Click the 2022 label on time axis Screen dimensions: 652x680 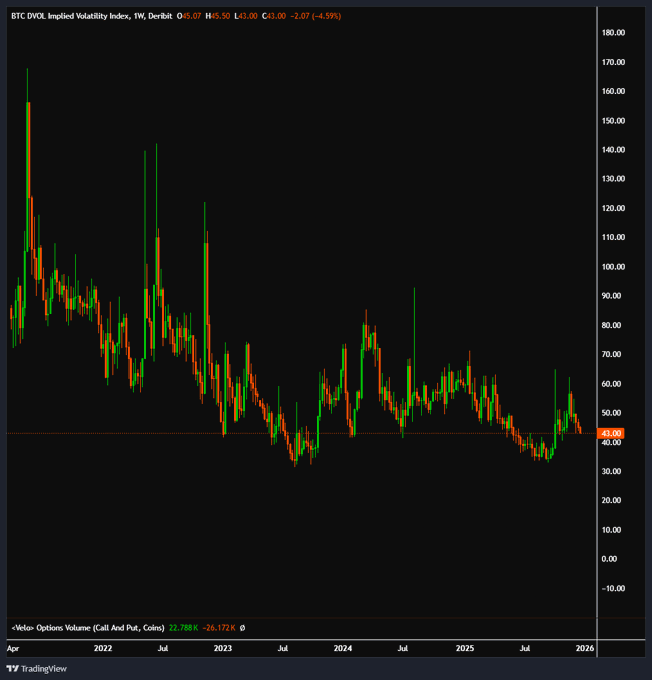point(102,648)
